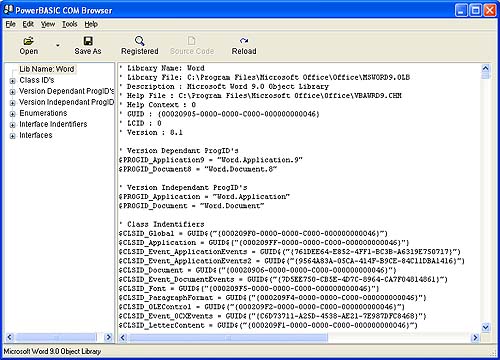
Task: Click the Class Indentifiers comment line
Action: pos(162,224)
